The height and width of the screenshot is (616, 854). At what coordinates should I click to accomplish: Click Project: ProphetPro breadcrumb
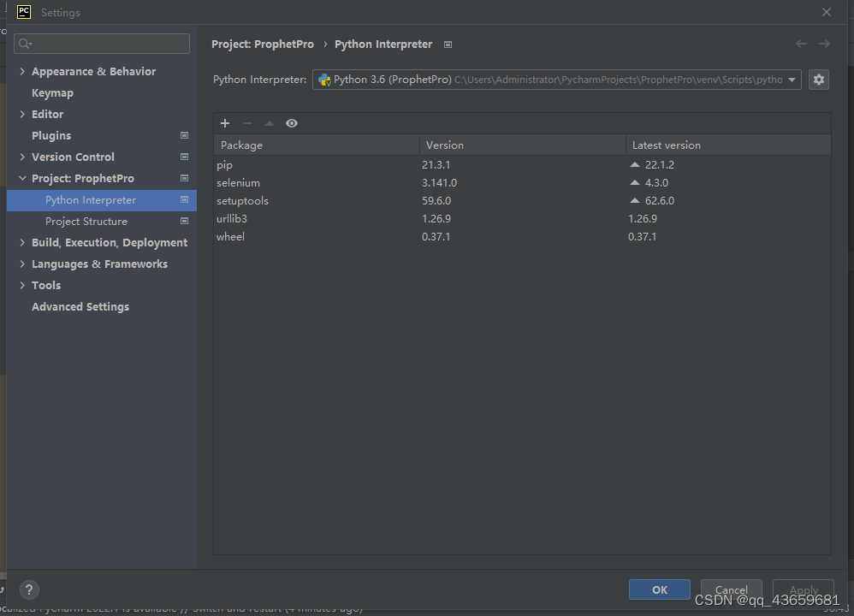(263, 44)
